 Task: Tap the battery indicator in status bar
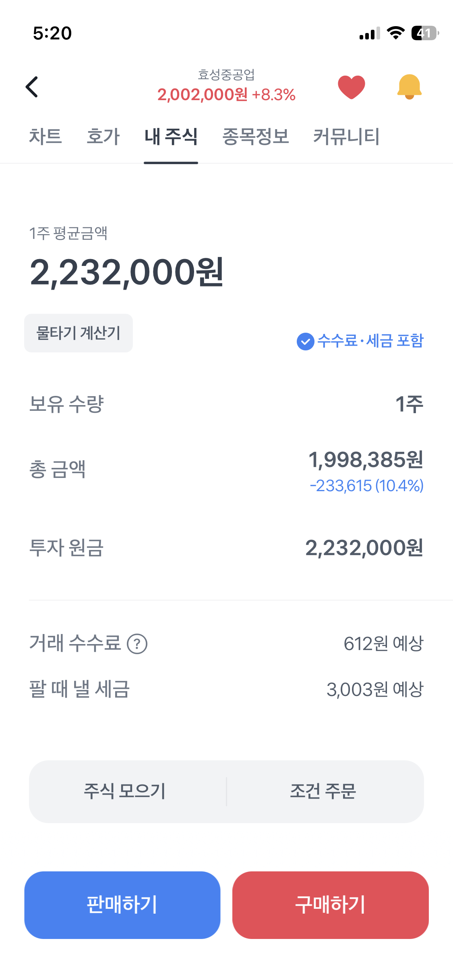click(x=424, y=33)
